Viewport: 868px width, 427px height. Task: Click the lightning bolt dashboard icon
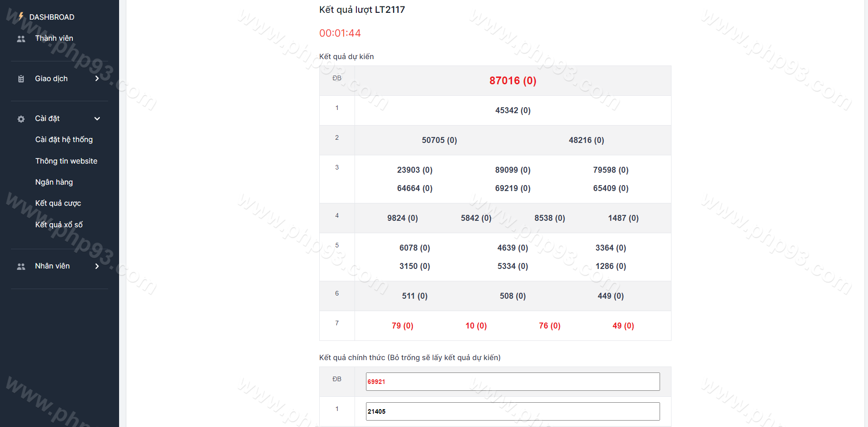pyautogui.click(x=21, y=16)
